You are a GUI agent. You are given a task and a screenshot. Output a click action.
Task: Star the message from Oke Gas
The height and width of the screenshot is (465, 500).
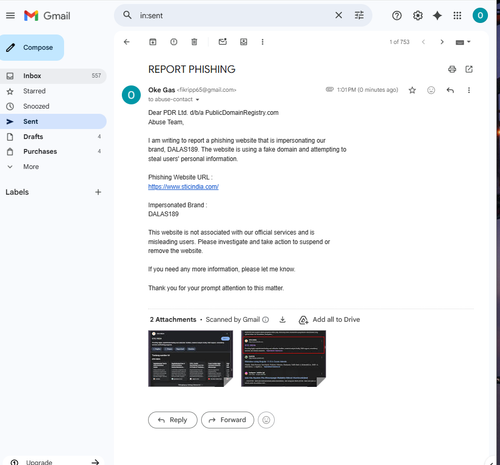[412, 90]
